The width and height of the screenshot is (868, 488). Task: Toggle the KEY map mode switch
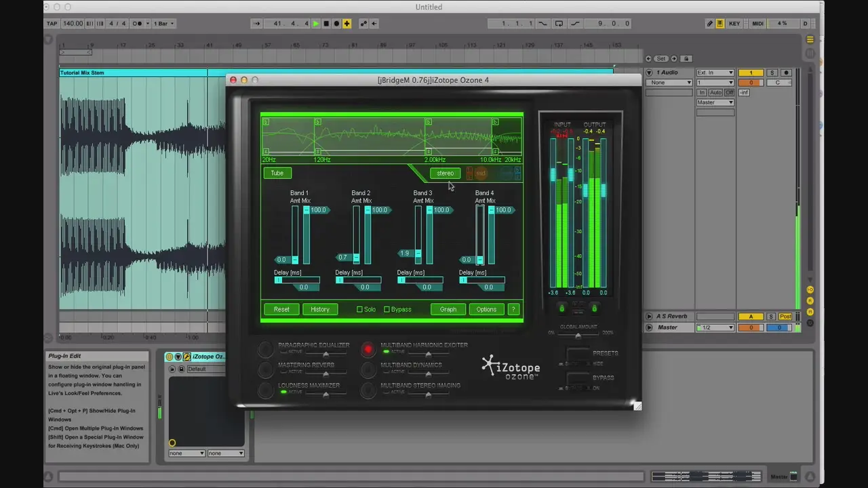tap(734, 24)
